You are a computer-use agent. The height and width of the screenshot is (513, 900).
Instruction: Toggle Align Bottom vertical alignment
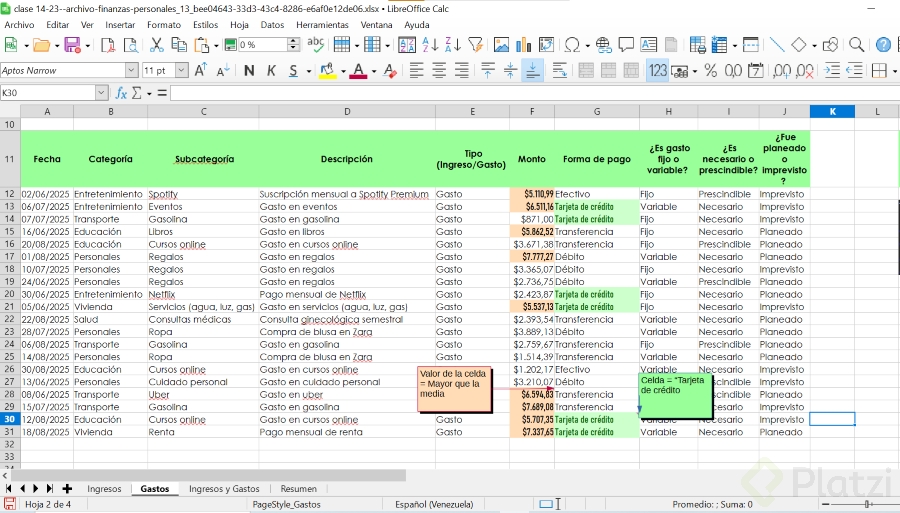pyautogui.click(x=532, y=71)
